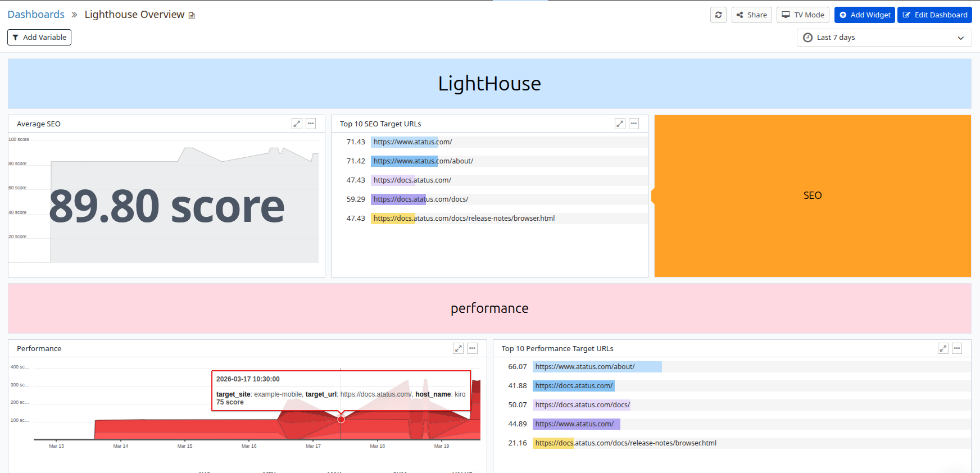The height and width of the screenshot is (473, 980).
Task: Expand the Performance chart widget
Action: (x=459, y=348)
